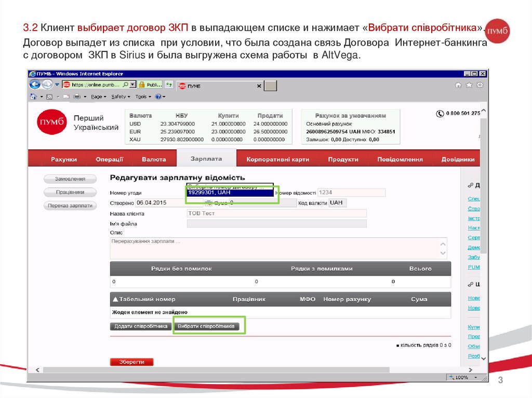
Task: Click the Print icon in command bar
Action: point(76,97)
